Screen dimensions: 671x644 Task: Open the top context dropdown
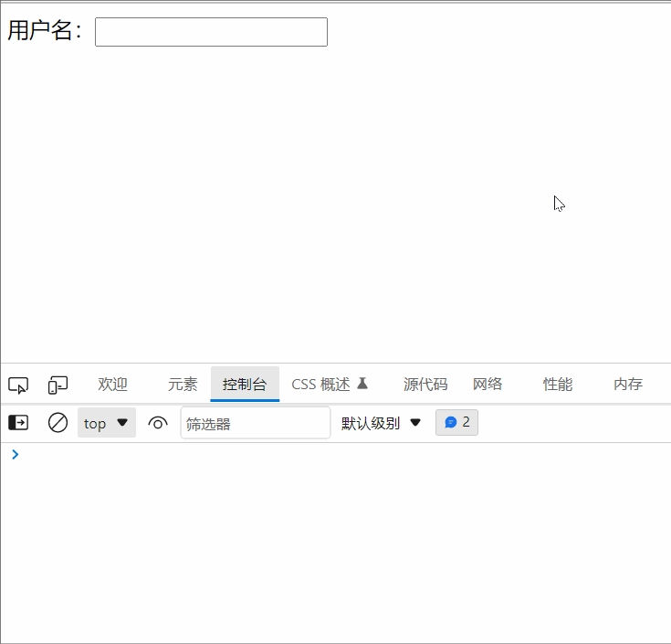[x=107, y=423]
